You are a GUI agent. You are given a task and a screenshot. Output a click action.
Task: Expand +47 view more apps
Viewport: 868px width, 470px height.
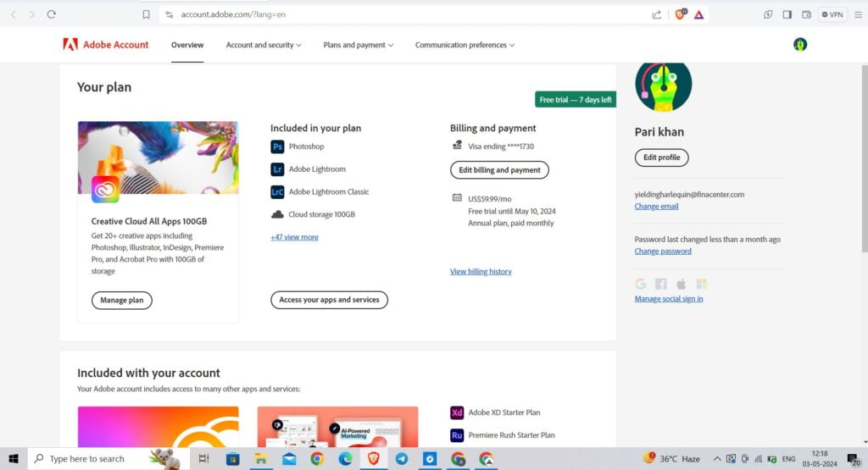[x=294, y=237]
